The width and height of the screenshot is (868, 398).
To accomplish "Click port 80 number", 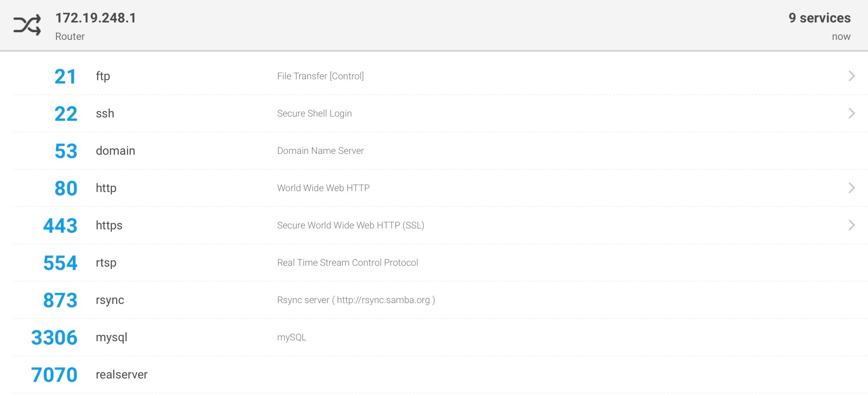I will (66, 189).
